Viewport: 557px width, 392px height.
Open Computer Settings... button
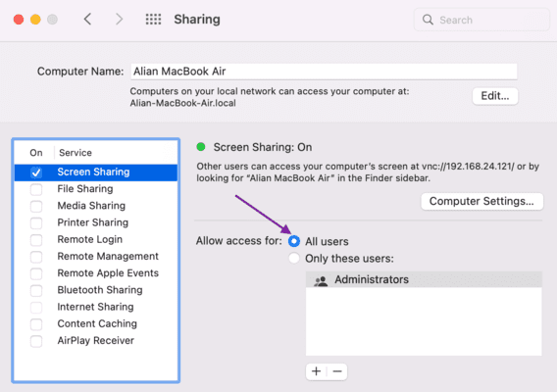click(481, 201)
